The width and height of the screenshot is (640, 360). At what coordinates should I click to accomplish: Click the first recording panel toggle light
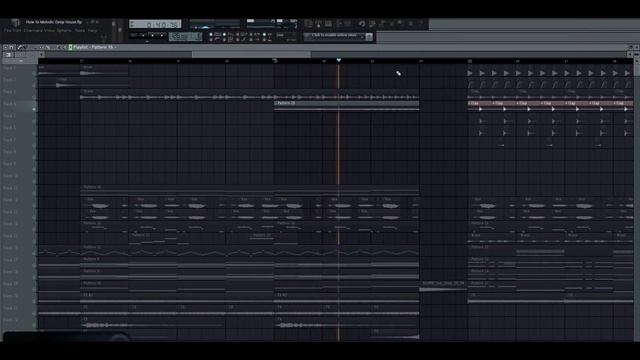click(x=211, y=34)
